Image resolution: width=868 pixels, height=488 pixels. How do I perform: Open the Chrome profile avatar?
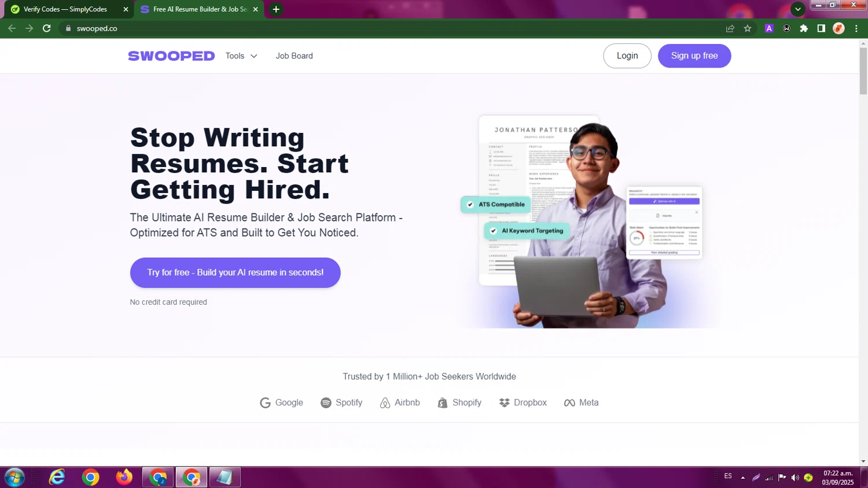tap(838, 28)
